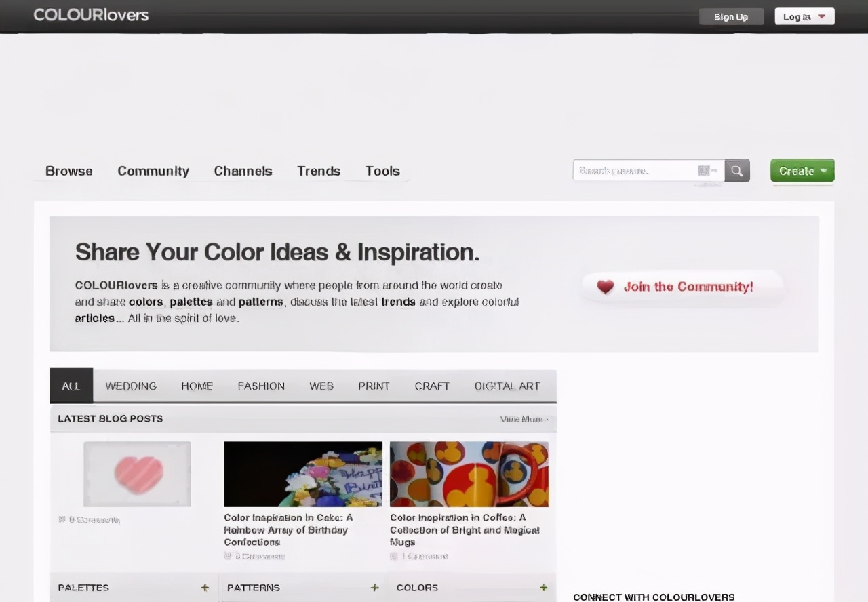This screenshot has height=602, width=868.
Task: Open the Create dropdown button
Action: tap(802, 171)
